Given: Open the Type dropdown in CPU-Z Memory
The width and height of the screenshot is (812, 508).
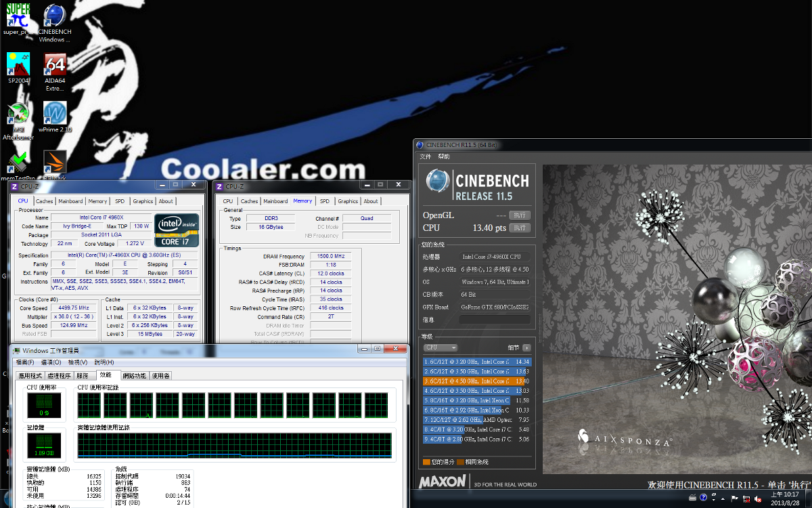Looking at the screenshot, I should [x=270, y=219].
